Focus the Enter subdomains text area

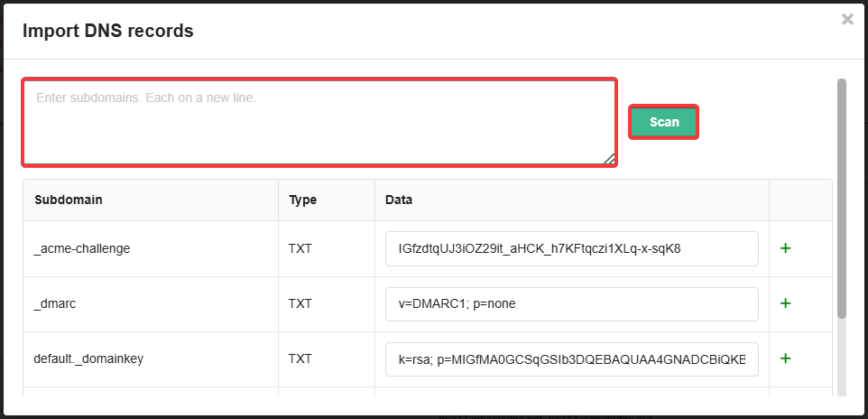coord(319,123)
